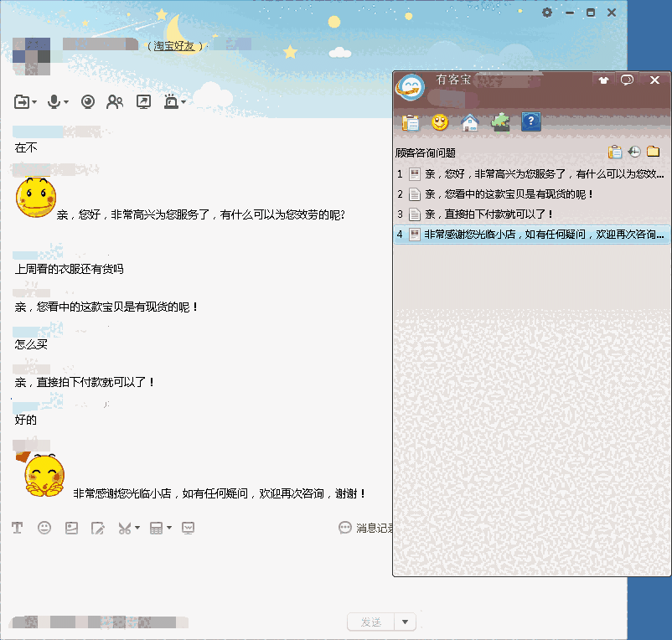Select reply 4 非常感谢您光临小店
This screenshot has width=672, height=640.
pos(531,235)
